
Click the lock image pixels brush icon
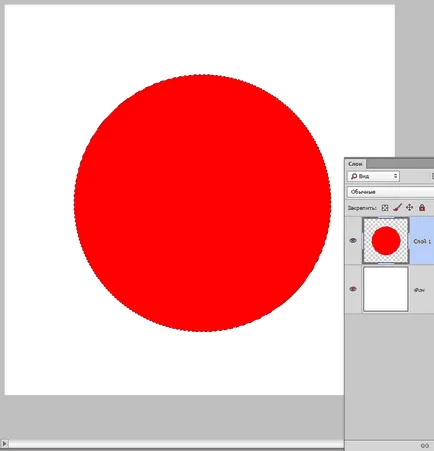coord(397,208)
